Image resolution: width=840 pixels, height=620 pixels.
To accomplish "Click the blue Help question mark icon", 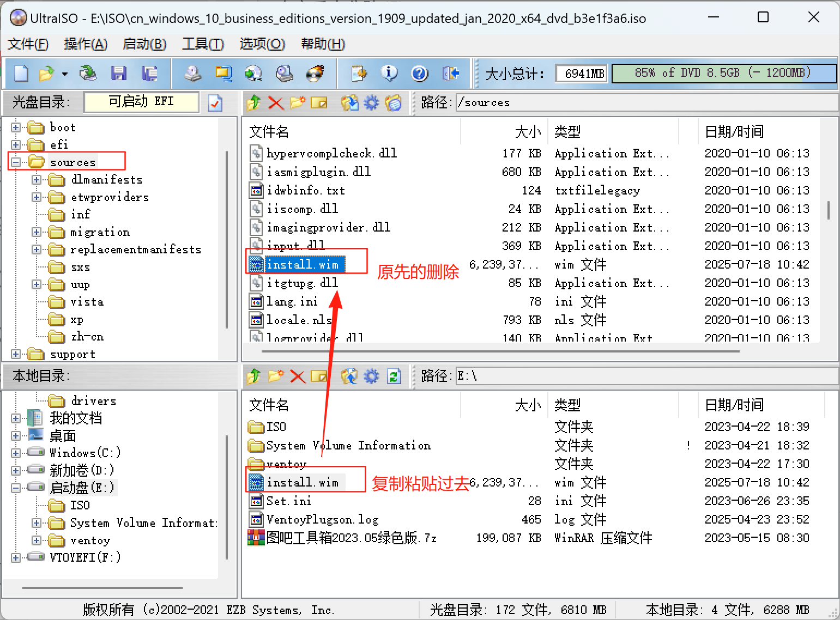I will click(x=419, y=73).
